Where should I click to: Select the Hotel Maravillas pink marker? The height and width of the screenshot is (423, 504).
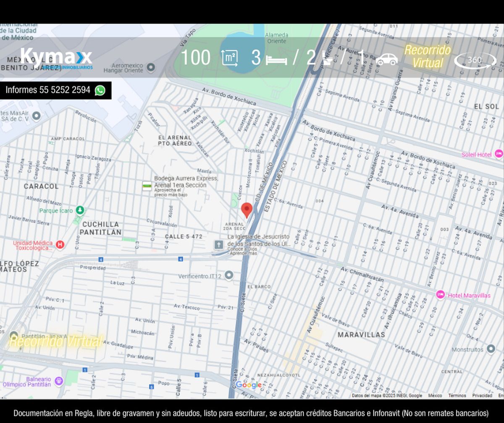[440, 295]
